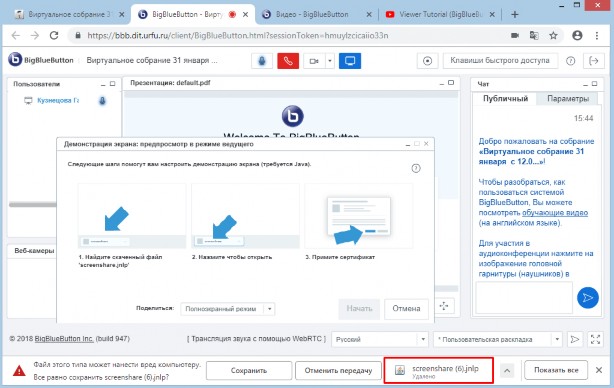Image resolution: width=614 pixels, height=388 pixels.
Task: Click the warning triangle icon in the downloads bar
Action: [x=19, y=370]
